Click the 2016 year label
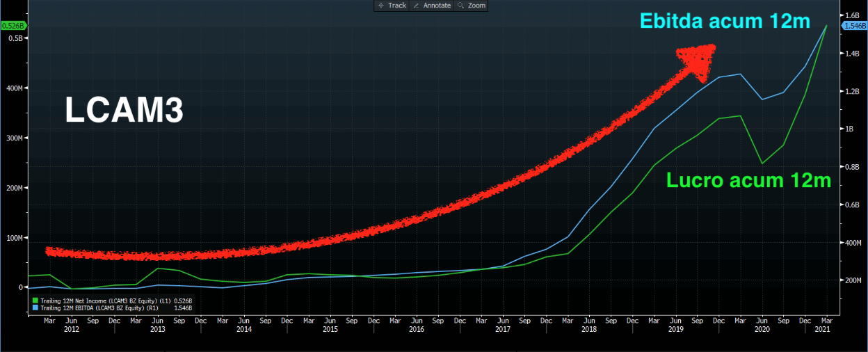The image size is (868, 352). pyautogui.click(x=416, y=328)
